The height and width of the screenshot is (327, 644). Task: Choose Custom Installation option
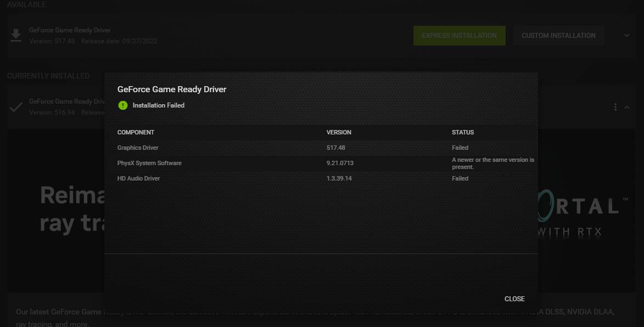[x=558, y=36]
